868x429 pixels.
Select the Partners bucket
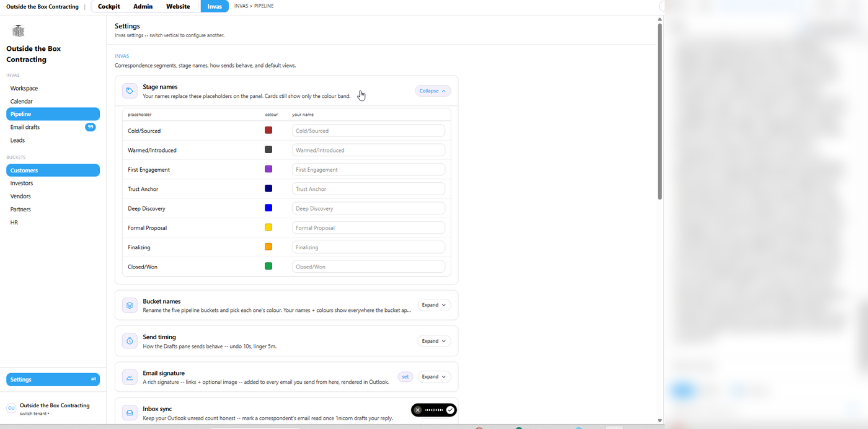53,210
